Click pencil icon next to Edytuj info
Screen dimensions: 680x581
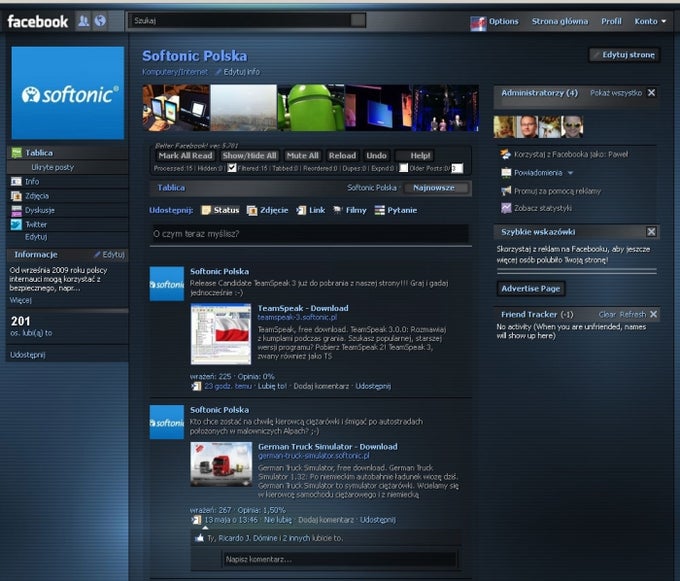(x=218, y=72)
